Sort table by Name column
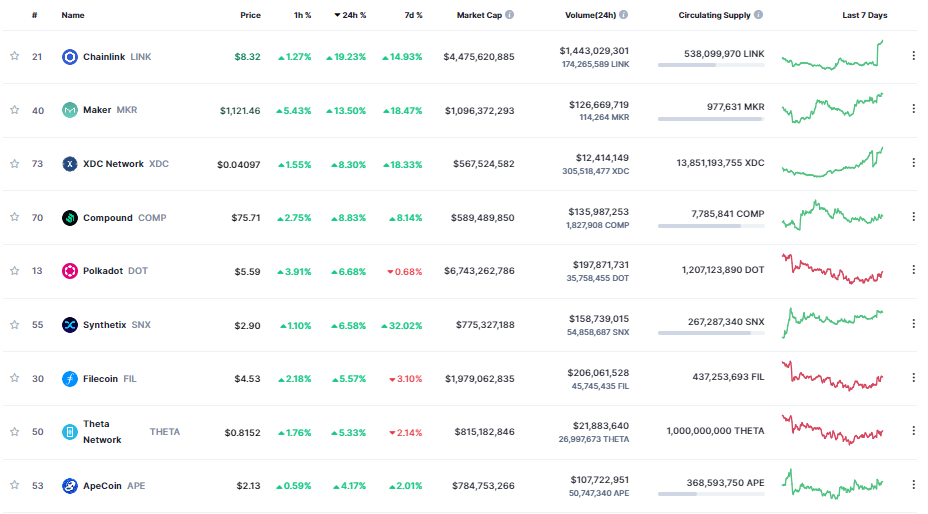The height and width of the screenshot is (514, 928). point(73,15)
